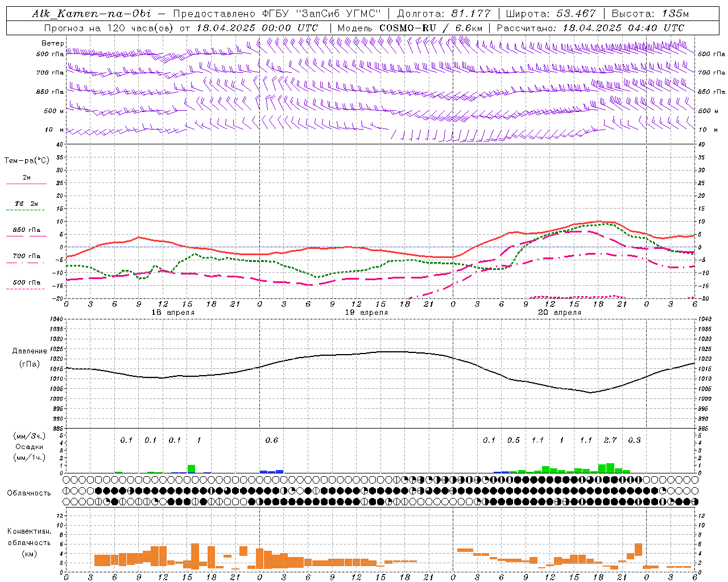Click the blue precipitation bars on 19 апреля
Image resolution: width=728 pixels, height=582 pixels.
(x=271, y=471)
